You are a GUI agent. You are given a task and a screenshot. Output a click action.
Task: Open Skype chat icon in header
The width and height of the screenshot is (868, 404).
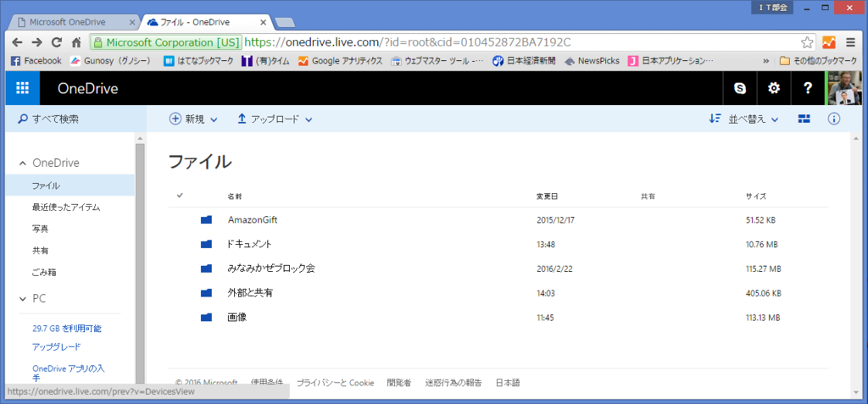coord(739,89)
